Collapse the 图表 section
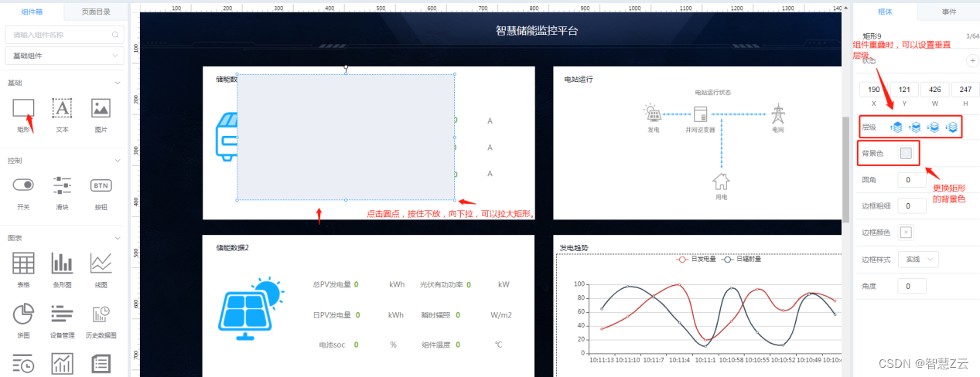980x377 pixels. pyautogui.click(x=118, y=238)
